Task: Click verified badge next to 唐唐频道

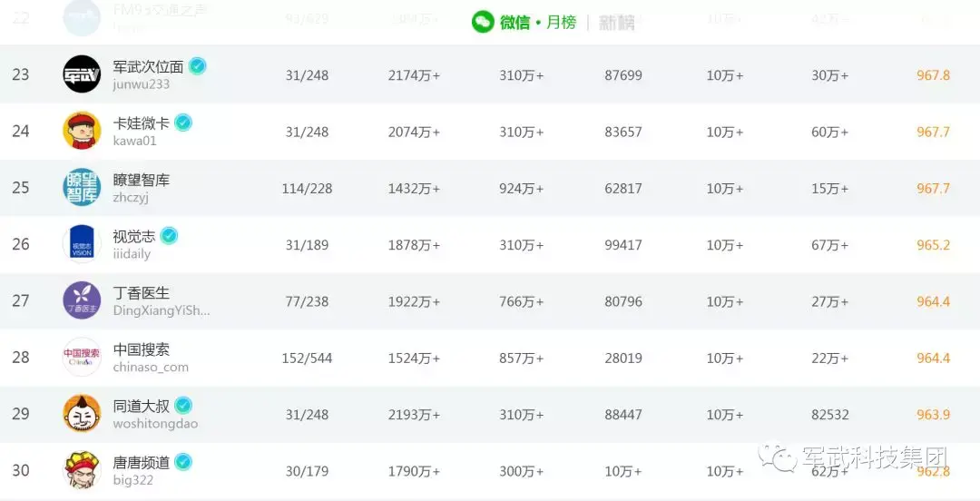Action: point(183,462)
